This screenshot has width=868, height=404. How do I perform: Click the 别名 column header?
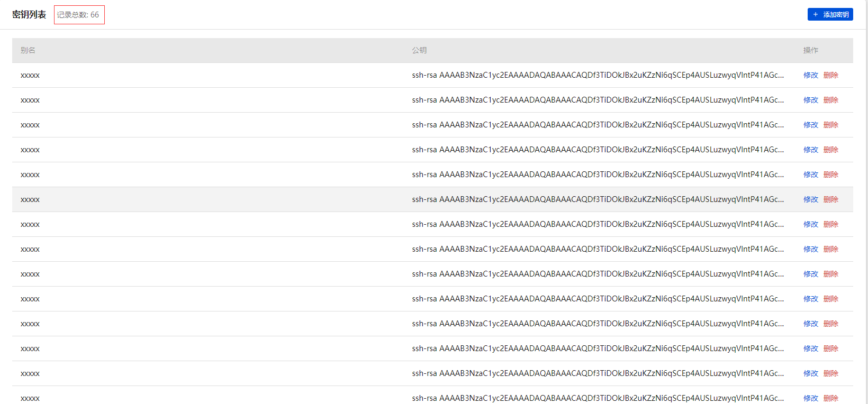28,50
